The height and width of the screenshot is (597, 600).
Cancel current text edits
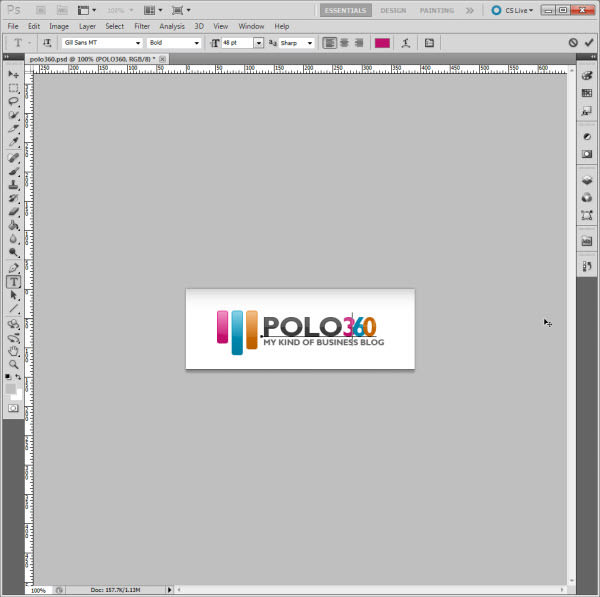573,42
